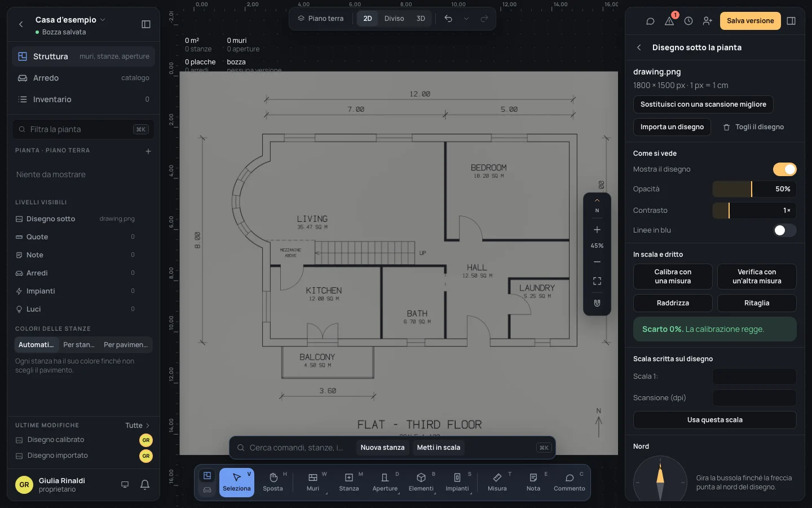
Task: Open the comments bubble icon in top bar
Action: click(x=650, y=21)
